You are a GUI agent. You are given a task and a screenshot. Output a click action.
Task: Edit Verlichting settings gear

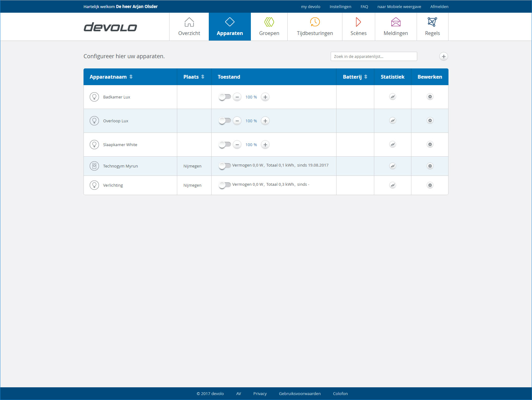tap(430, 185)
